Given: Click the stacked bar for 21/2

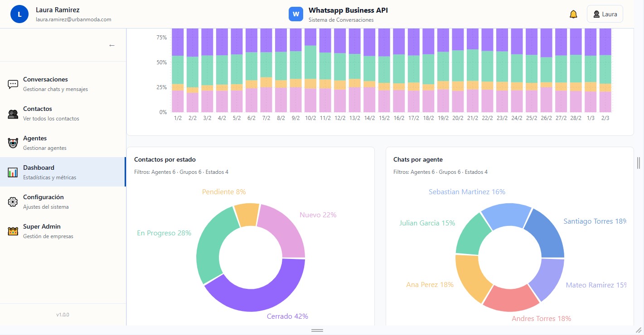Looking at the screenshot, I should (473, 70).
